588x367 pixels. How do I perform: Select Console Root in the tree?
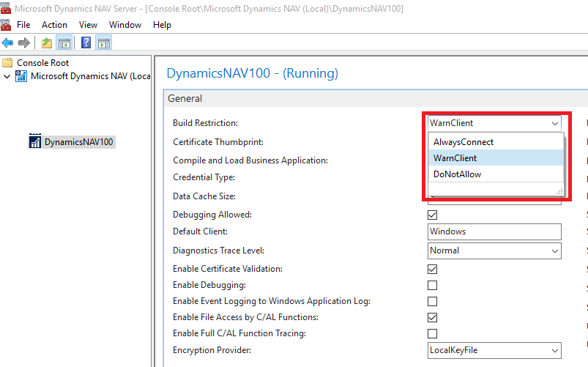pyautogui.click(x=42, y=63)
